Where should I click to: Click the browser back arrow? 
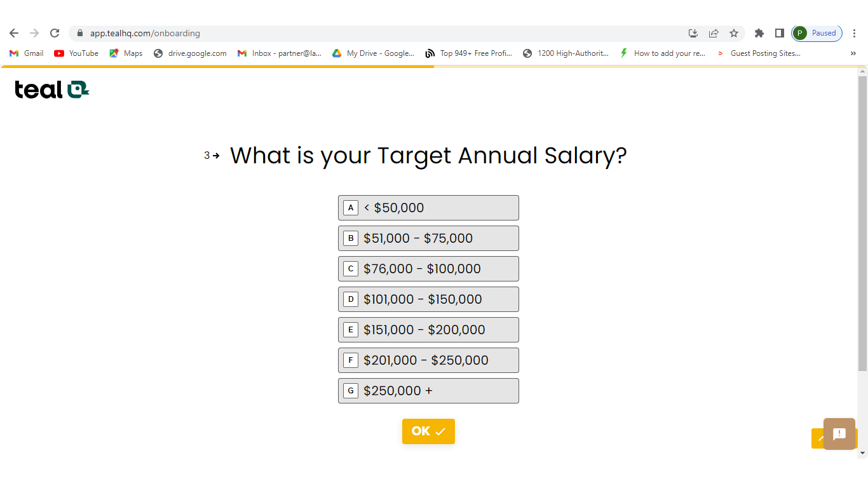click(14, 33)
